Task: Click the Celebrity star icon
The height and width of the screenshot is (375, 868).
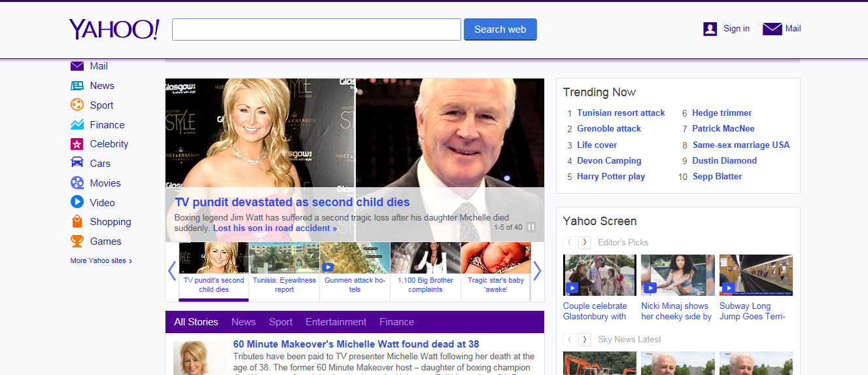Action: [77, 144]
